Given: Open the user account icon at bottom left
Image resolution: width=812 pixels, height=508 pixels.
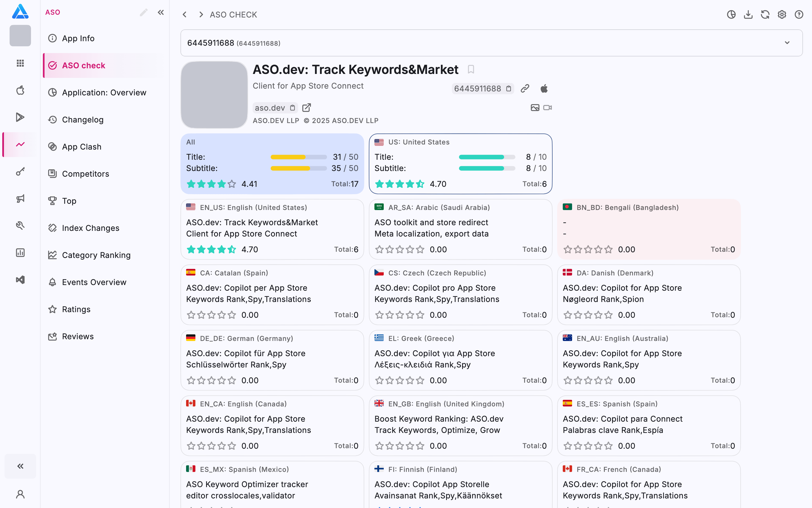Looking at the screenshot, I should [20, 494].
